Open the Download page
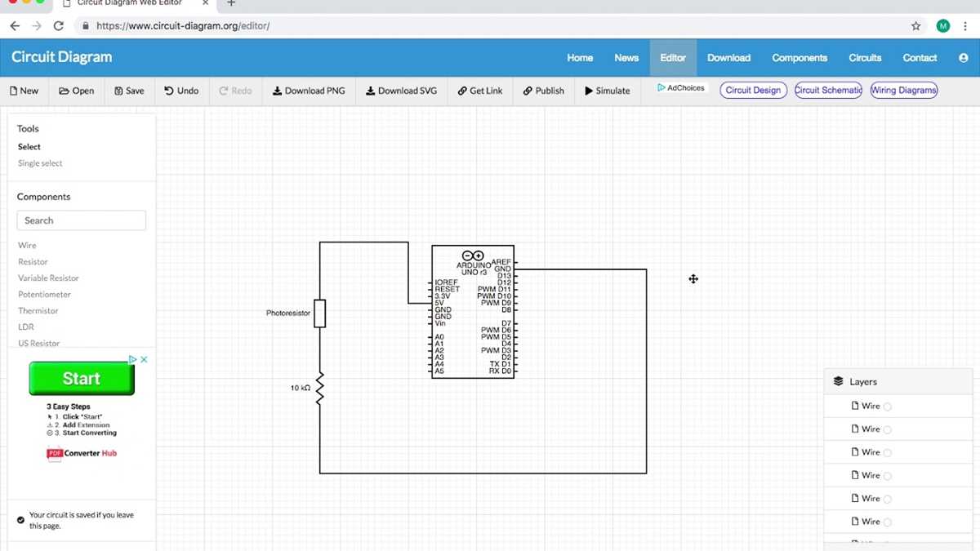Image resolution: width=980 pixels, height=551 pixels. (x=728, y=58)
